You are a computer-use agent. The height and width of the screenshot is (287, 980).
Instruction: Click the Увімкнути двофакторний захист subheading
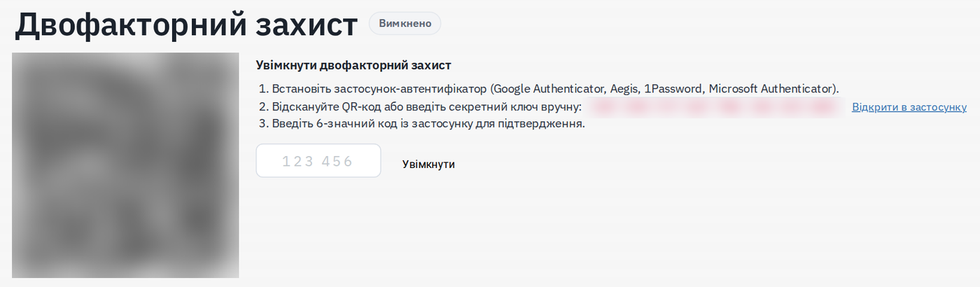pyautogui.click(x=353, y=65)
